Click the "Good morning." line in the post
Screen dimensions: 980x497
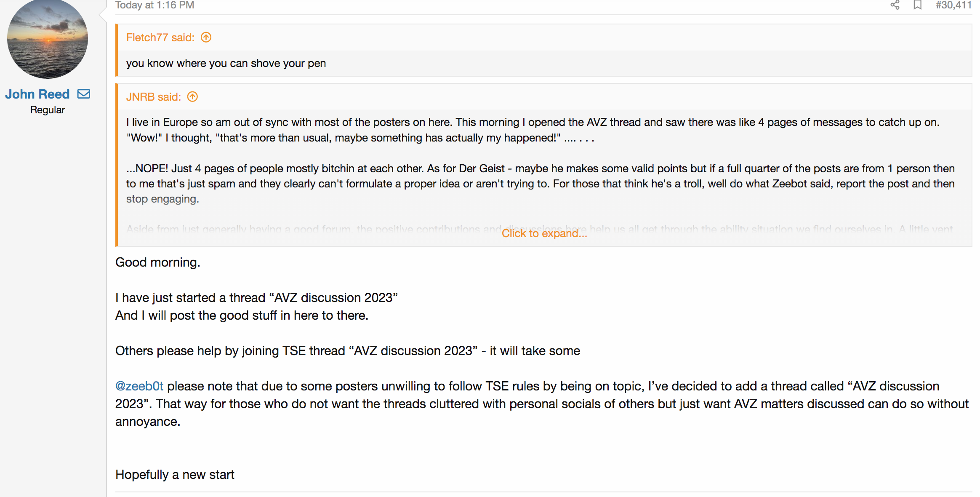tap(158, 262)
